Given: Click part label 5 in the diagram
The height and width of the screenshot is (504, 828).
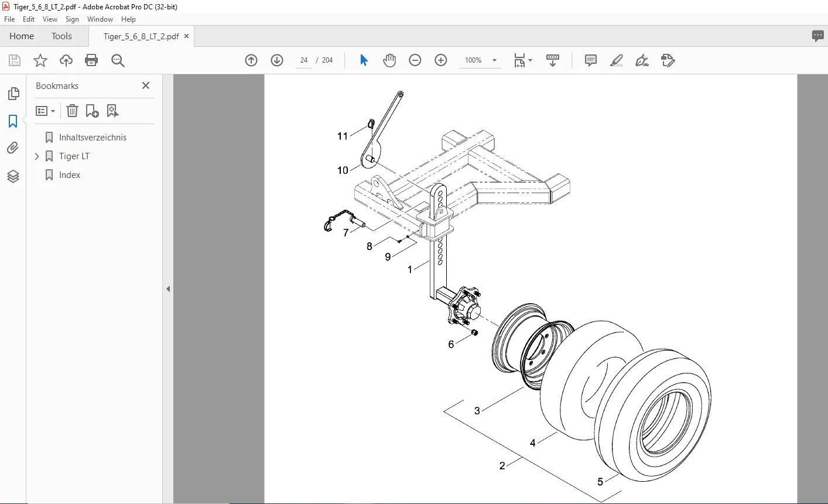Looking at the screenshot, I should point(600,482).
